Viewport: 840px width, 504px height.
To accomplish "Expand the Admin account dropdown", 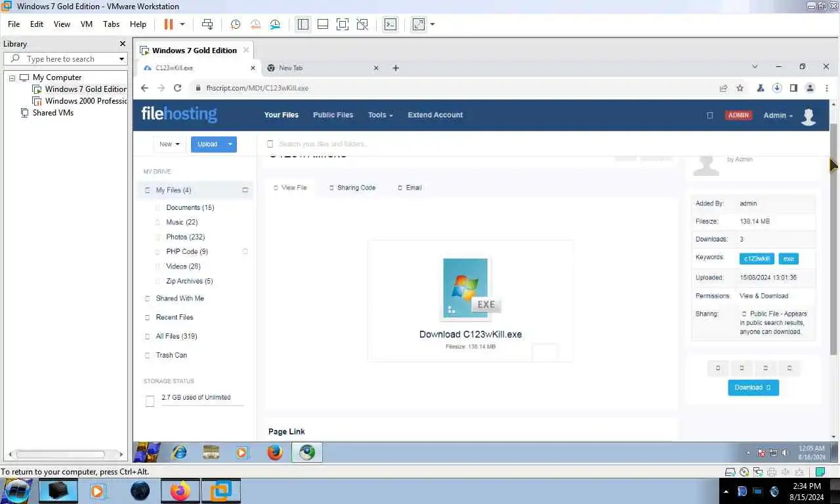I will (778, 115).
